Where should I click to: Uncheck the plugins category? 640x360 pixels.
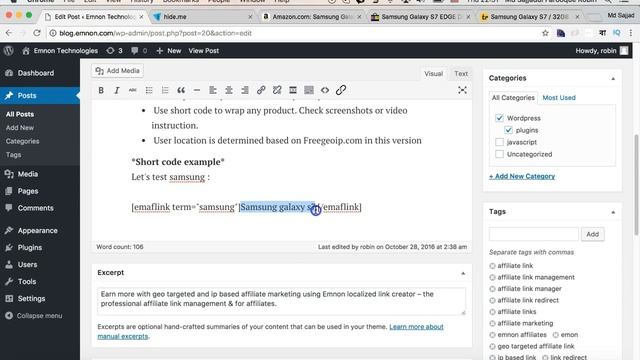click(x=508, y=130)
